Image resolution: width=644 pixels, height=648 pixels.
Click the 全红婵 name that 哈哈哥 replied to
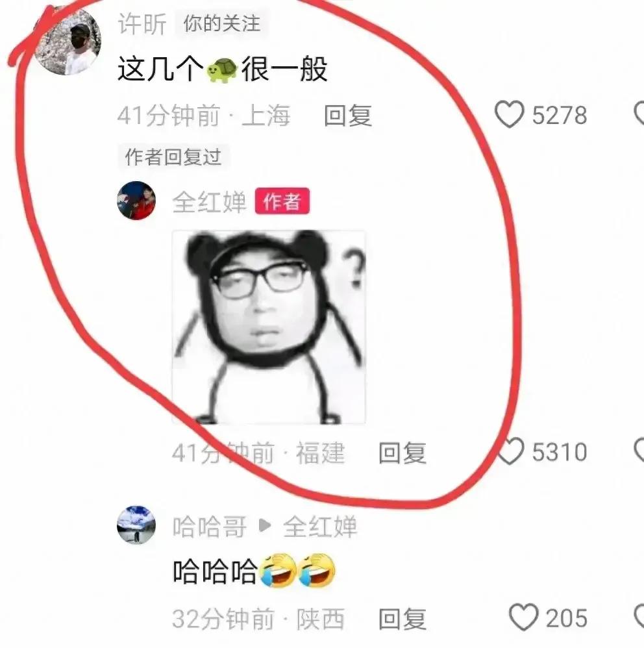[x=320, y=527]
